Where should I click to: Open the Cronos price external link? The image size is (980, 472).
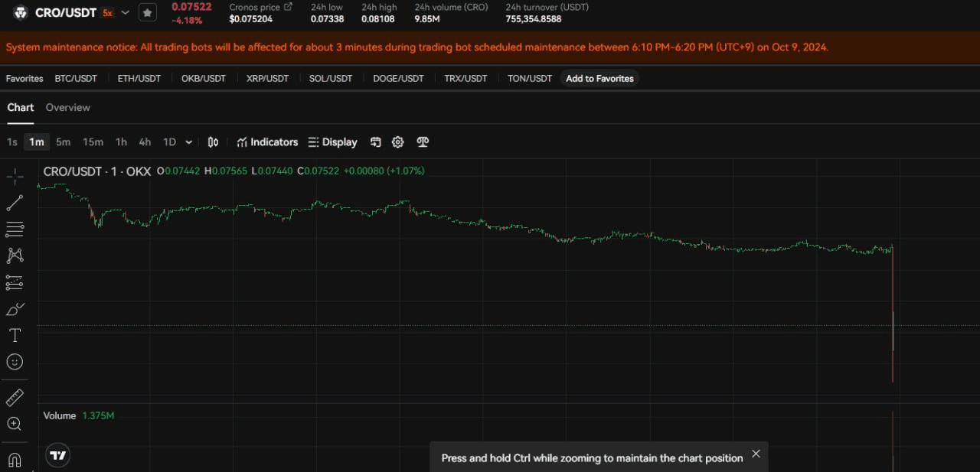[x=288, y=7]
